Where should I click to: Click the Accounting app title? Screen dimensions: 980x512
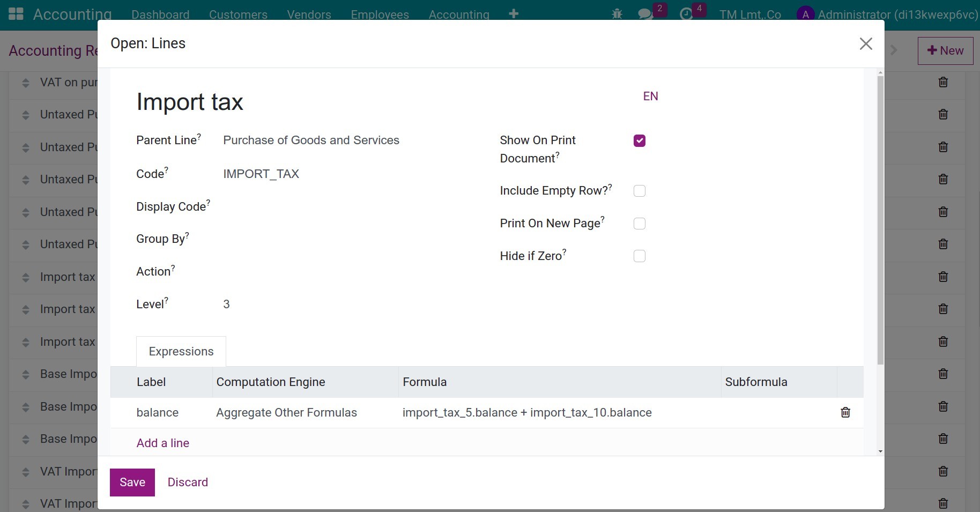coord(72,14)
